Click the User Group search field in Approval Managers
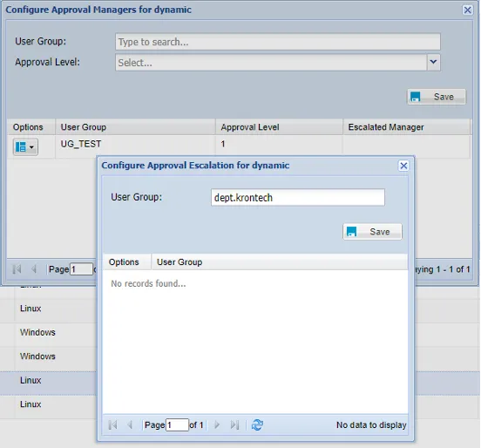This screenshot has height=448, width=481. coord(278,42)
